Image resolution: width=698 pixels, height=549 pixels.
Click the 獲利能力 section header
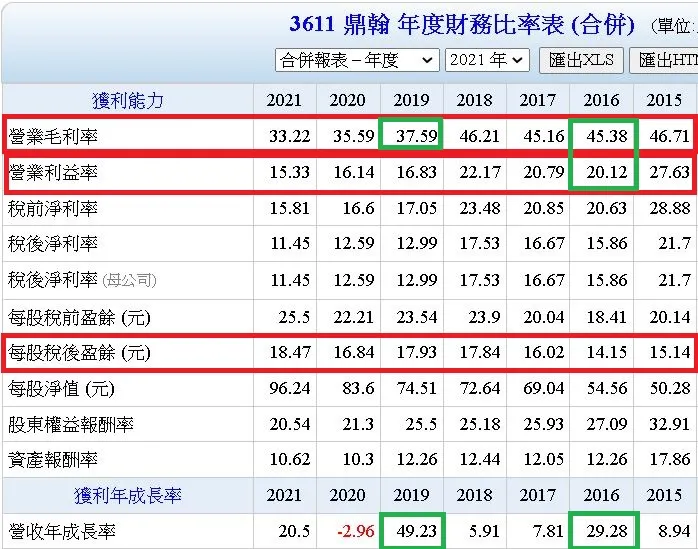128,101
